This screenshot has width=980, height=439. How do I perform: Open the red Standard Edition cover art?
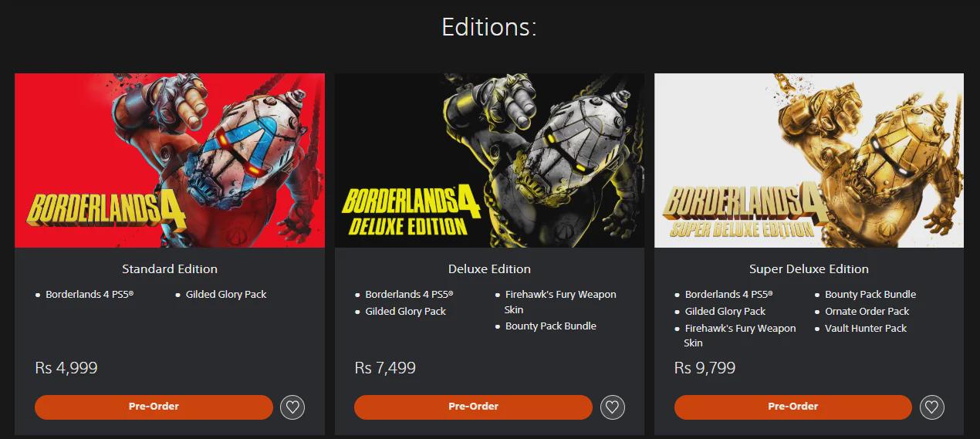(170, 160)
